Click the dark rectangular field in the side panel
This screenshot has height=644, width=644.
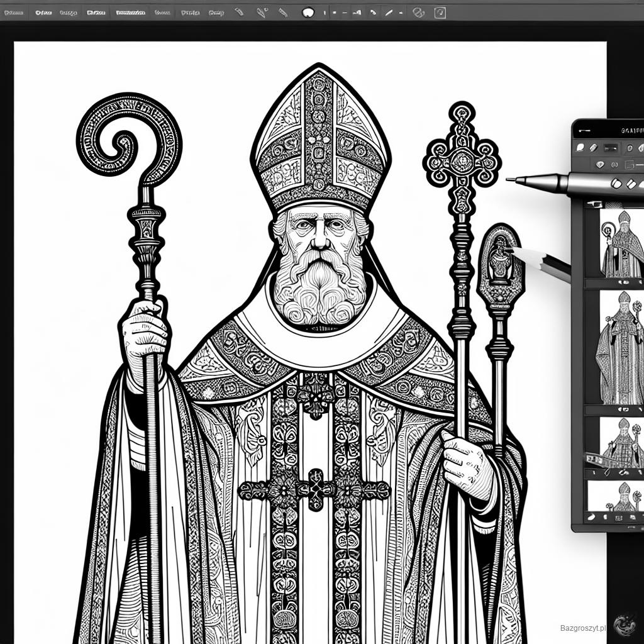(611, 147)
